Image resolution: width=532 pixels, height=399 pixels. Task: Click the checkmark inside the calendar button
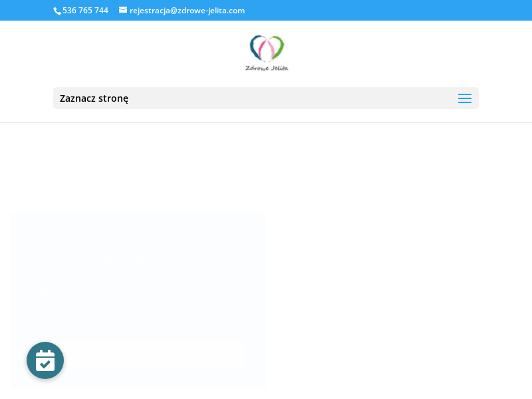(45, 364)
